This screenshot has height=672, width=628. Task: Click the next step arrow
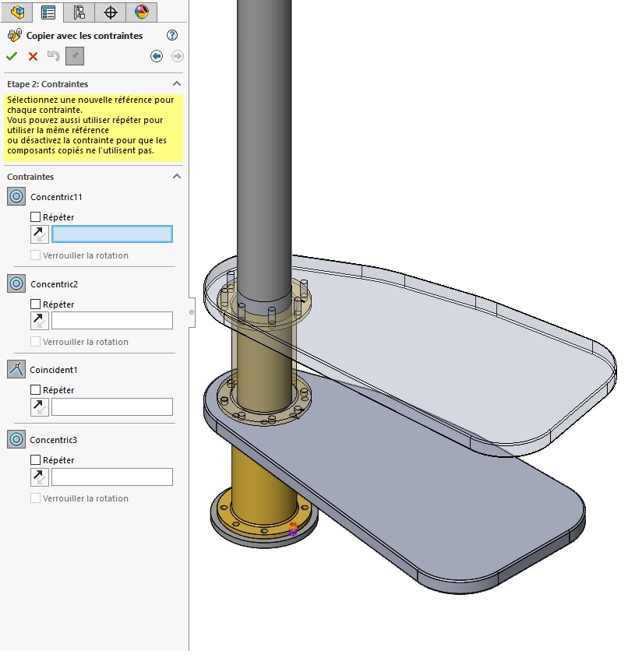point(177,56)
